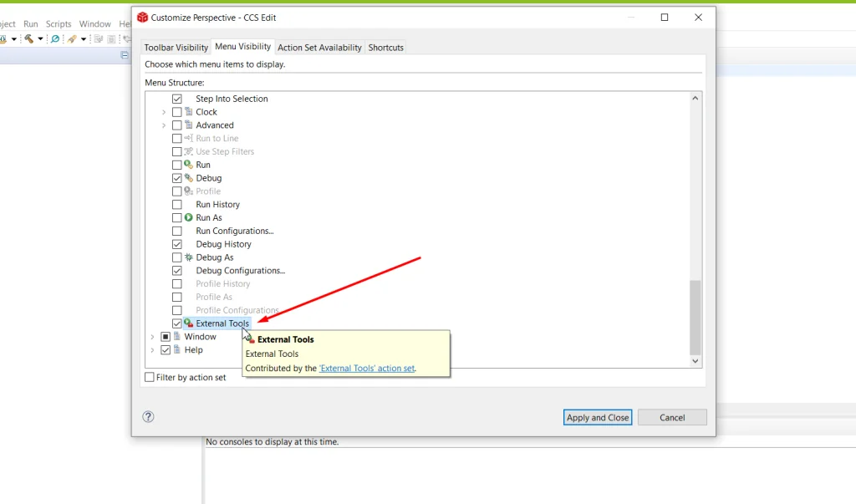Click the blue magnifier search toolbar icon
Image resolution: width=856 pixels, height=504 pixels.
55,38
